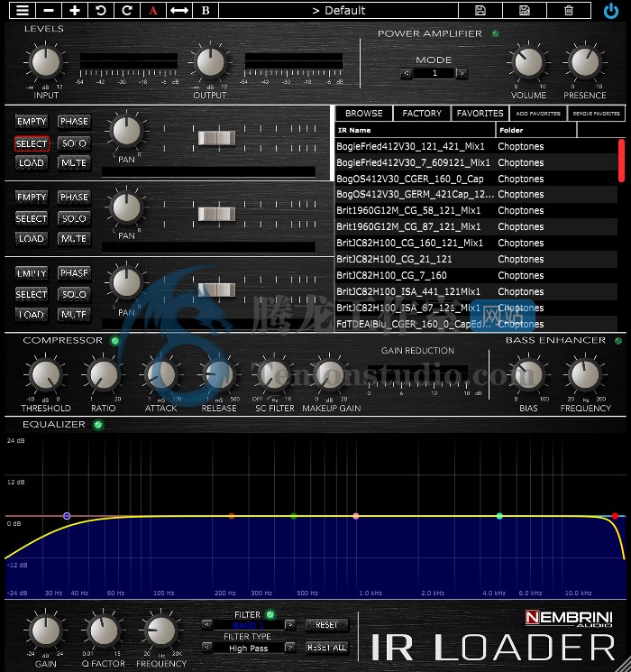Mute the first IR slot
631x672 pixels.
(74, 163)
